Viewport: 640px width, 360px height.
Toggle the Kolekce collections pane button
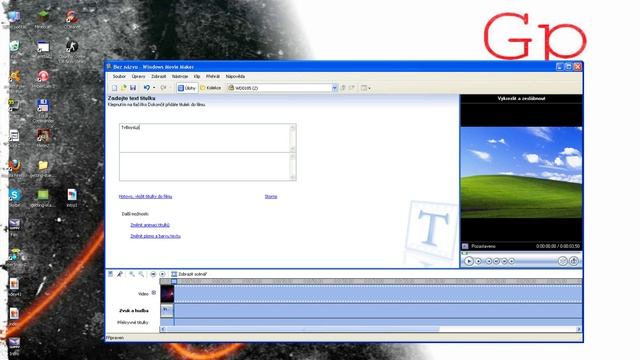click(211, 88)
